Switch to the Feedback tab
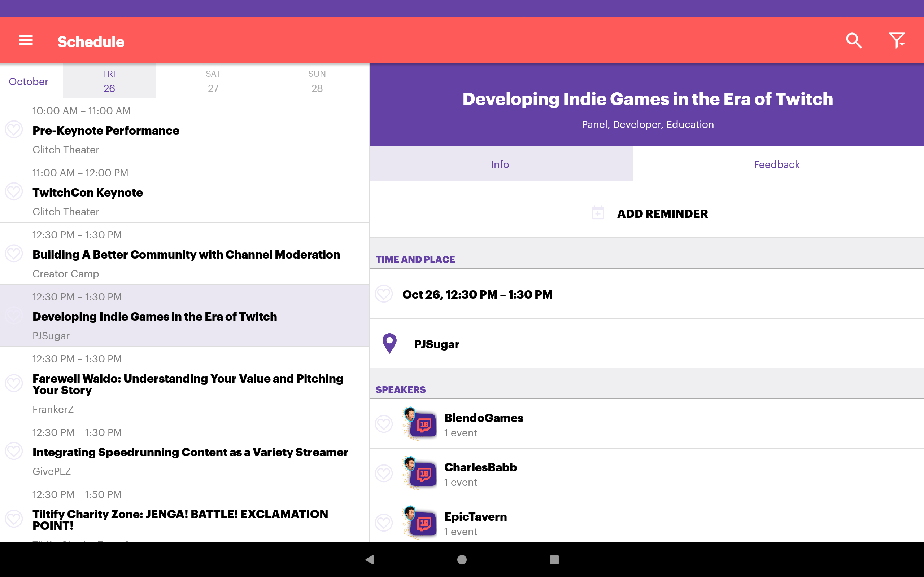The width and height of the screenshot is (924, 577). coord(777,164)
